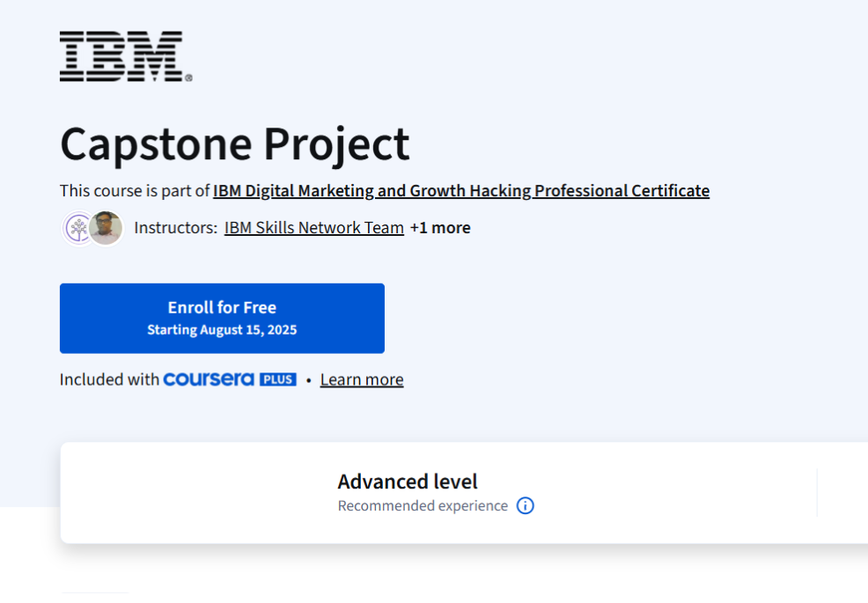Click the Capstone Project course title
The width and height of the screenshot is (868, 603).
tap(234, 143)
